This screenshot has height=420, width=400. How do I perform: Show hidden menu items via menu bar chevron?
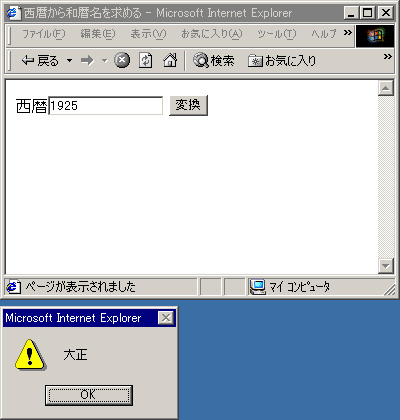click(x=348, y=33)
